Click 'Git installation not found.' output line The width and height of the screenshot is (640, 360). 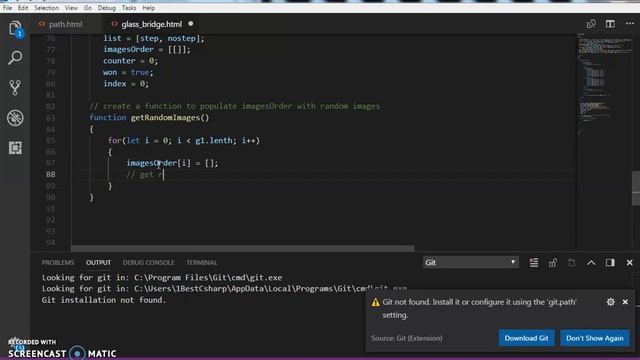(x=104, y=300)
